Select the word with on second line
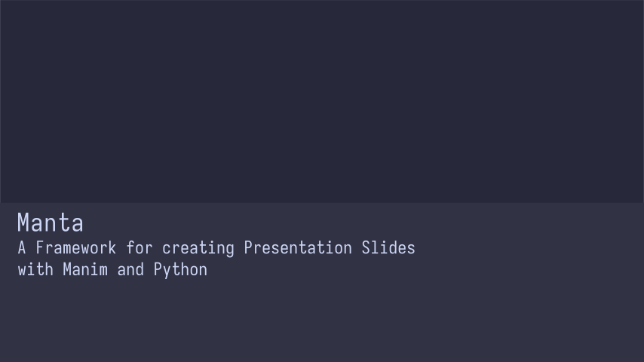Screen dimensions: 644x362 35,270
